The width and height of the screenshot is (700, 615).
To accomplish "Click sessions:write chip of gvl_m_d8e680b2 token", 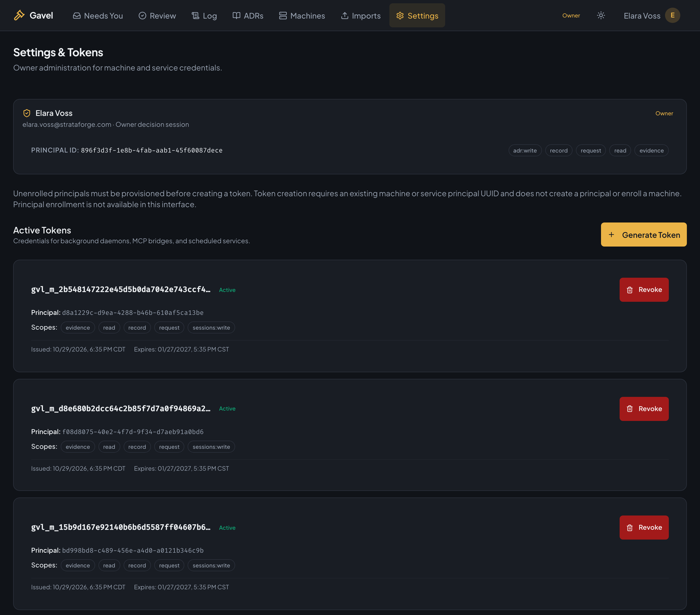I will click(211, 447).
